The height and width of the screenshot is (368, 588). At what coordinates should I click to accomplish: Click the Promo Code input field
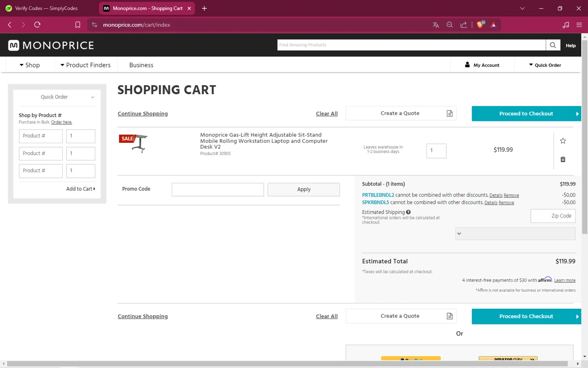(218, 189)
